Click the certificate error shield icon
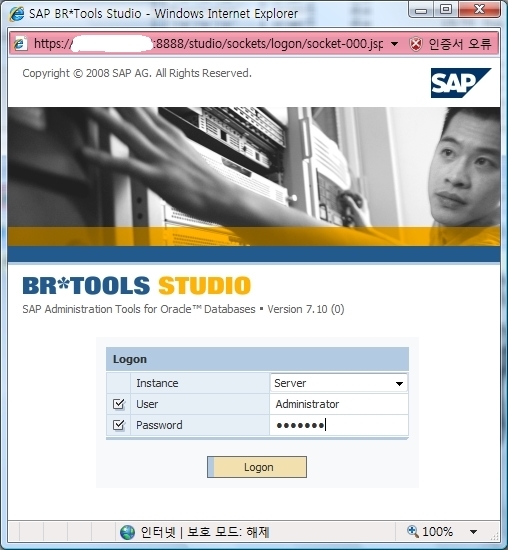Viewport: 508px width, 550px height. (x=416, y=44)
